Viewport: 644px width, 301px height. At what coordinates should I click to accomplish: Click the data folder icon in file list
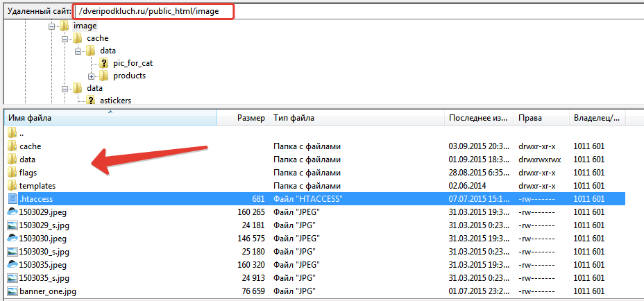(12, 160)
